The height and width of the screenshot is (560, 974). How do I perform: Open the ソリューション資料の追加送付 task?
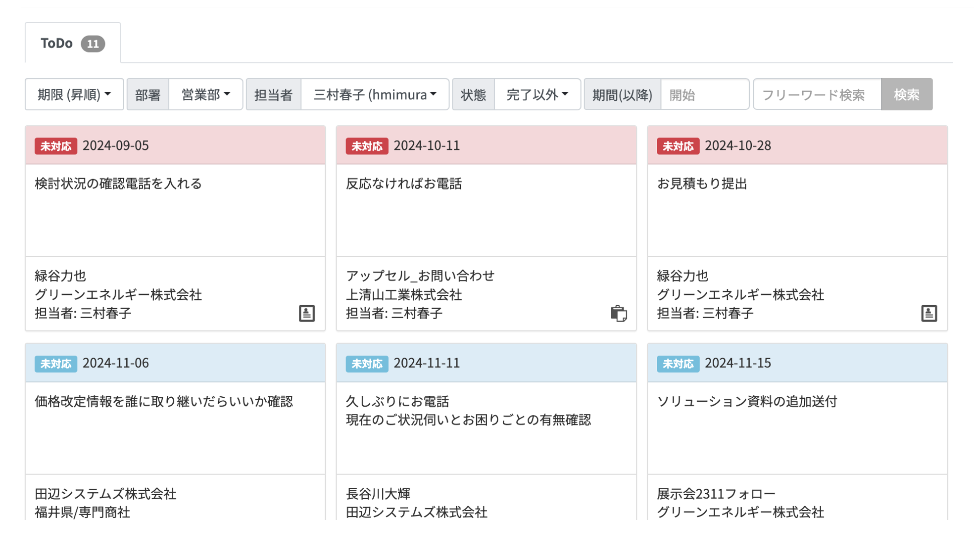tap(746, 402)
